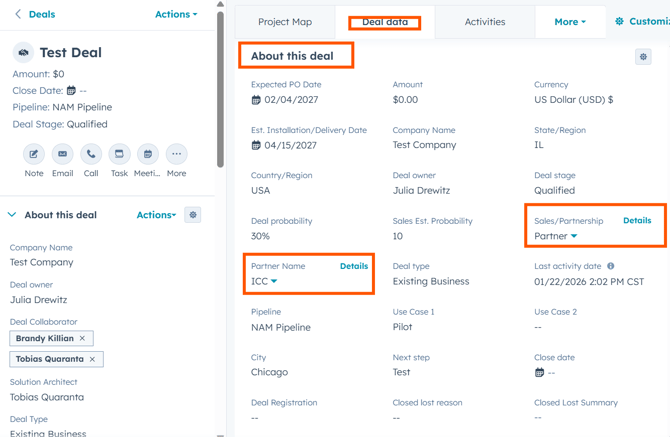
Task: Click info icon next to Last activity date
Action: [611, 267]
